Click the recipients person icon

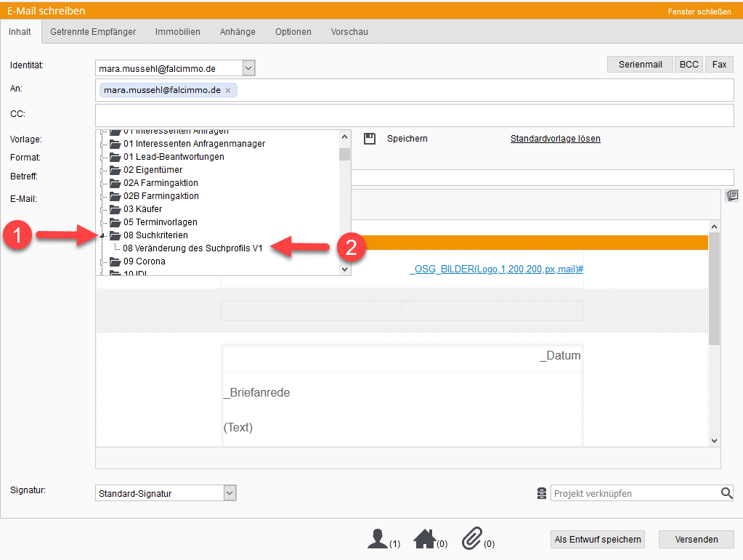pos(377,539)
